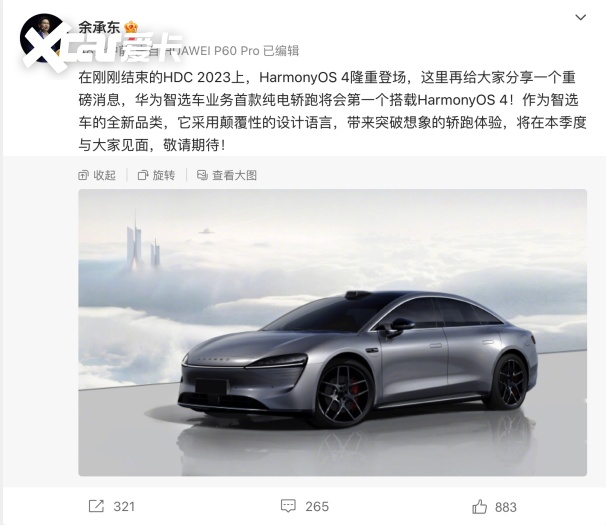Click the VIP crown badge beside username
This screenshot has width=606, height=525.
pos(131,27)
